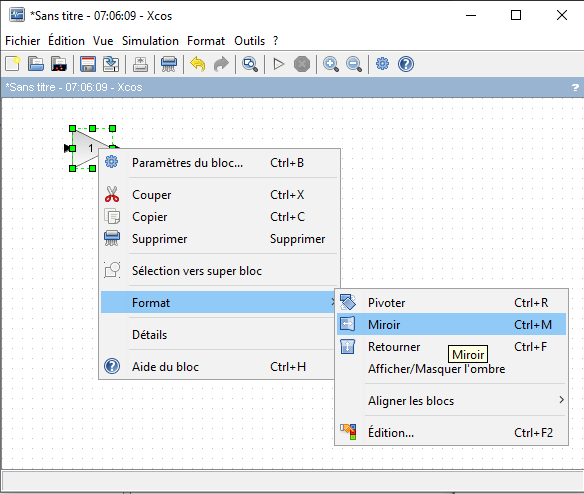The height and width of the screenshot is (494, 584).
Task: Open the ? help menu in menu bar
Action: click(276, 41)
